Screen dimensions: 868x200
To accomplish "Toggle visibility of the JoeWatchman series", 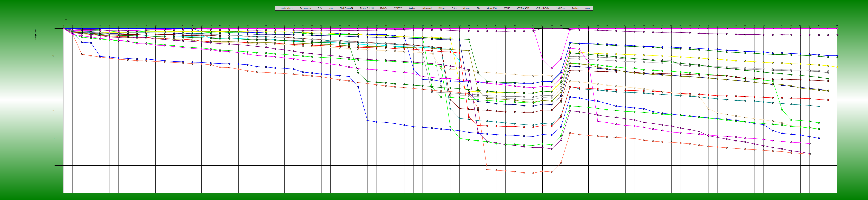I will point(287,8).
